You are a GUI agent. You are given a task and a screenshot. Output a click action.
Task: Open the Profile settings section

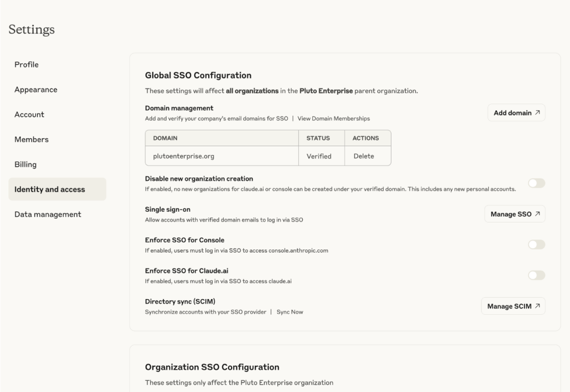[26, 65]
